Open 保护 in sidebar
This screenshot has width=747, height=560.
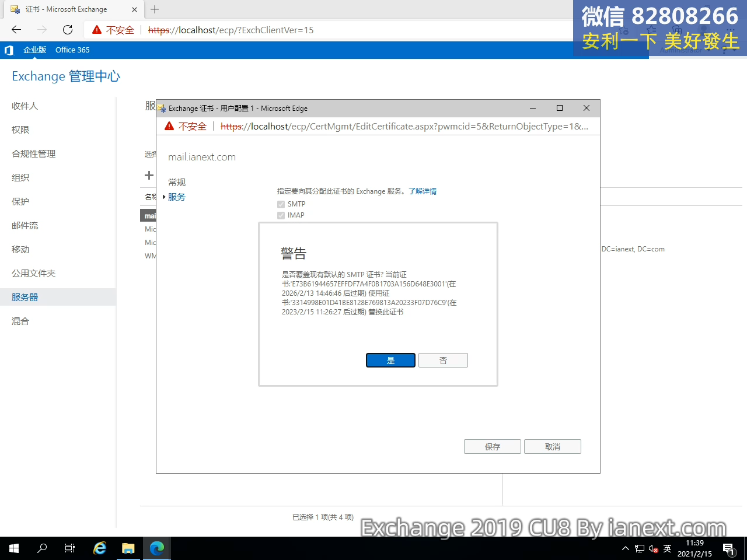click(x=20, y=201)
